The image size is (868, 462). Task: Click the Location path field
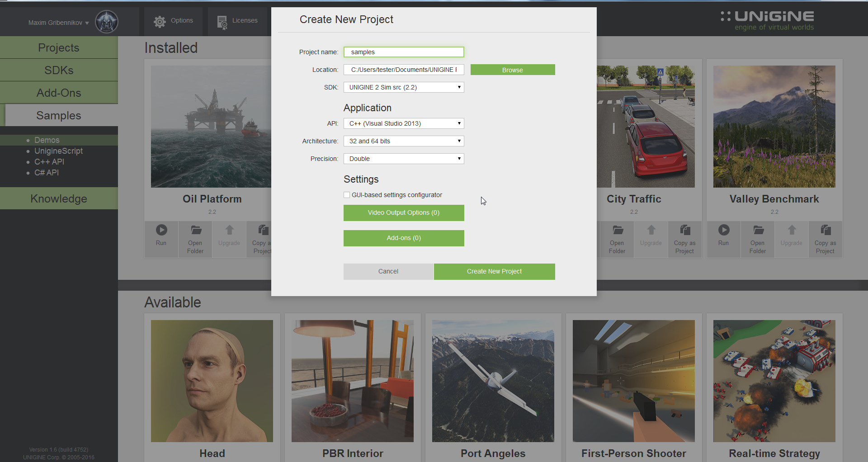click(x=404, y=70)
